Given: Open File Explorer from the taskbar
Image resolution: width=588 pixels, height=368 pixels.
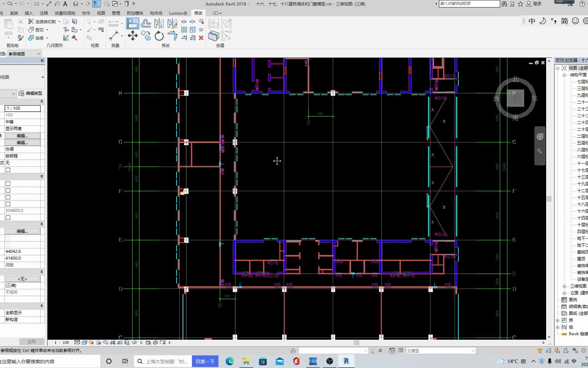Looking at the screenshot, I should click(246, 361).
